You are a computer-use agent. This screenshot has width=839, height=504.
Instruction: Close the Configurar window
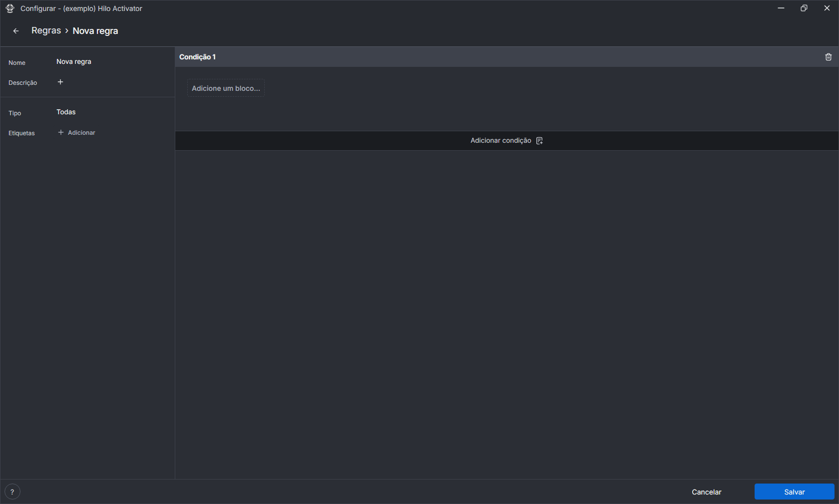pyautogui.click(x=827, y=8)
